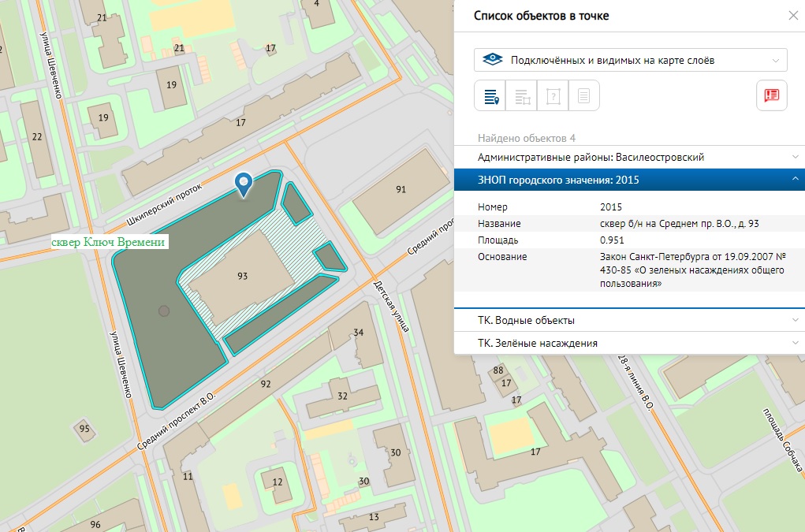Click the document report icon
This screenshot has width=805, height=532.
584,96
